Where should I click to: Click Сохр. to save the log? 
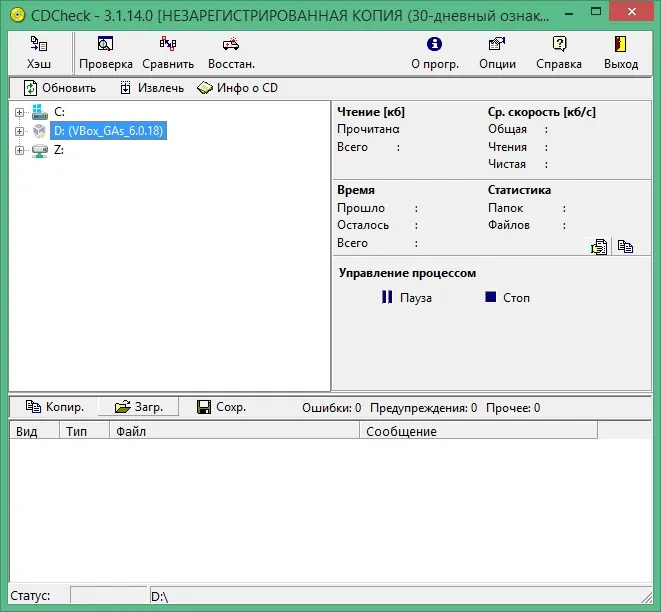point(221,407)
